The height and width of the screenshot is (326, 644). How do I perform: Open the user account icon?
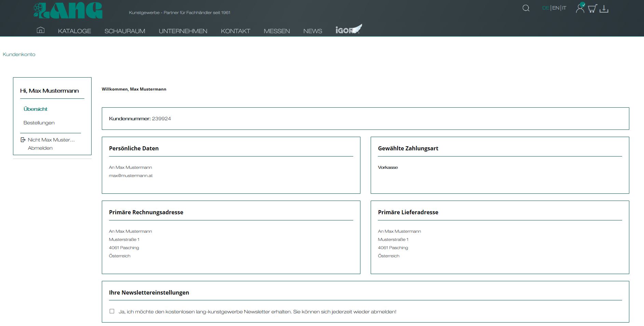tap(580, 8)
